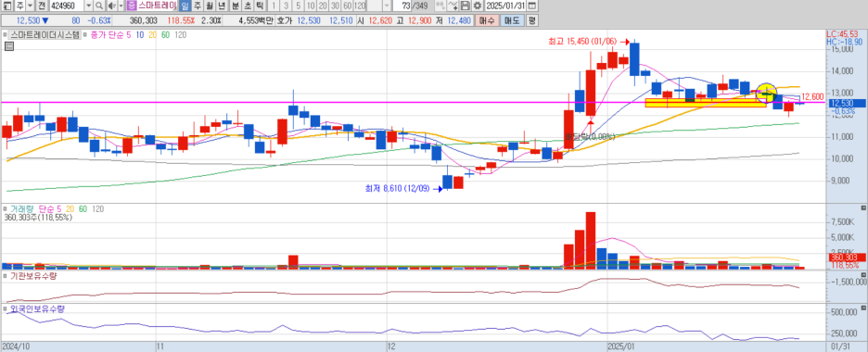Screen dimensions: 868x352
Task: Click the purple 증 badge icon
Action: pyautogui.click(x=131, y=6)
